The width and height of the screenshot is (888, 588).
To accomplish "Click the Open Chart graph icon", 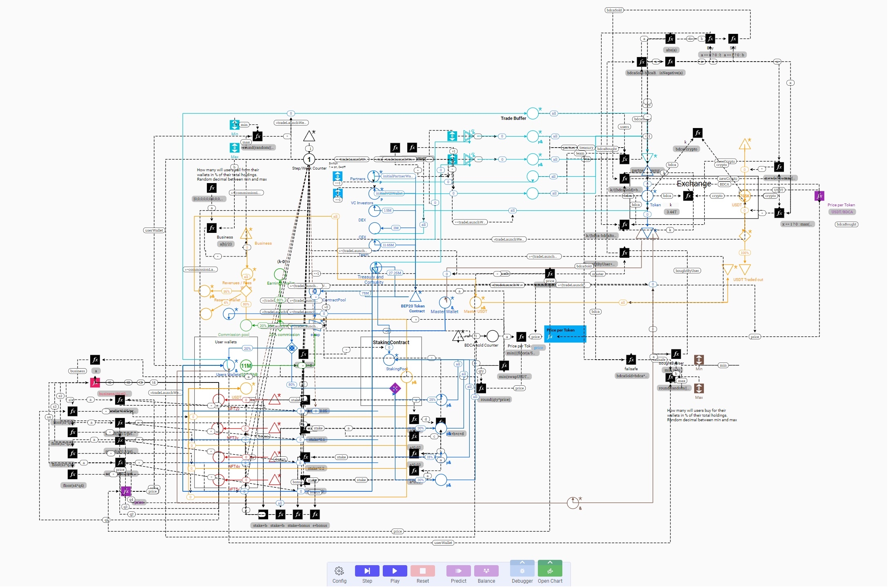I will coord(550,571).
